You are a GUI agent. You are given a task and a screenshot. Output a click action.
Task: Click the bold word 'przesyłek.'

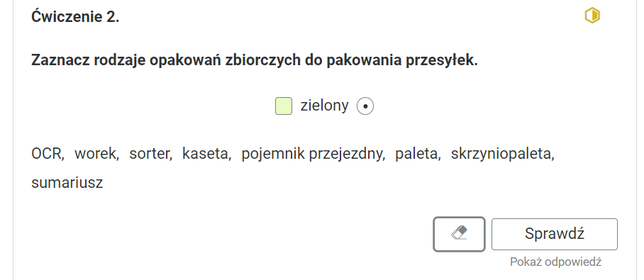(442, 60)
